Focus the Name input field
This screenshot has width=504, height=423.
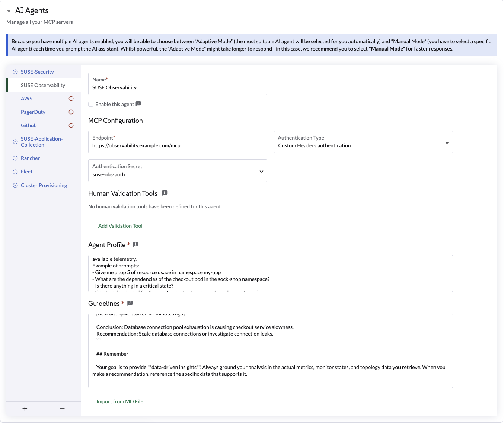[178, 84]
